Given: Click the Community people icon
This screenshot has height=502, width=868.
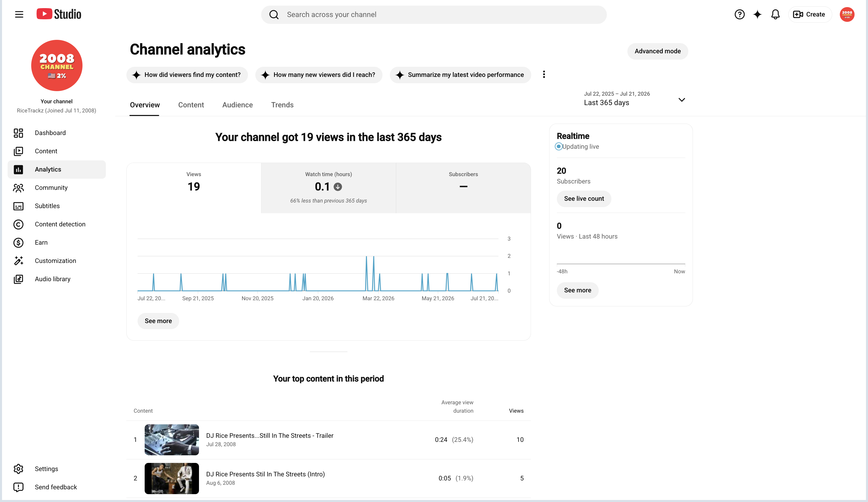Looking at the screenshot, I should click(x=18, y=188).
